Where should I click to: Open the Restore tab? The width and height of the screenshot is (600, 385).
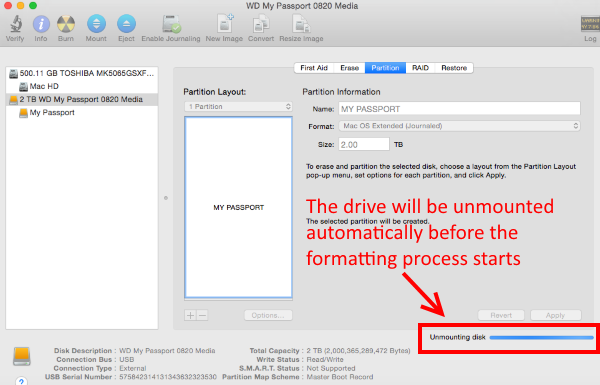[x=454, y=68]
